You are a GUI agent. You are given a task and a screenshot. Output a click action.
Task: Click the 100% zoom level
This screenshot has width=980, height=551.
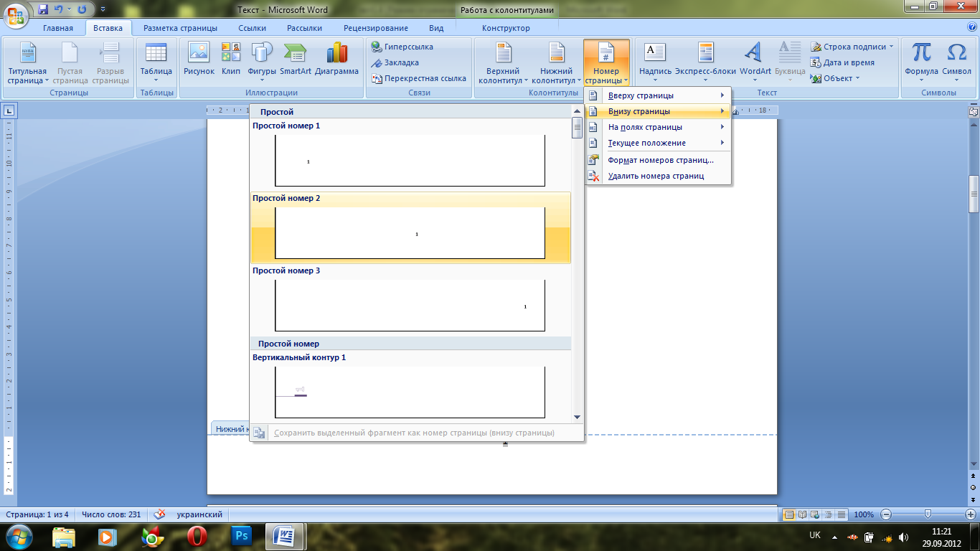tap(864, 514)
